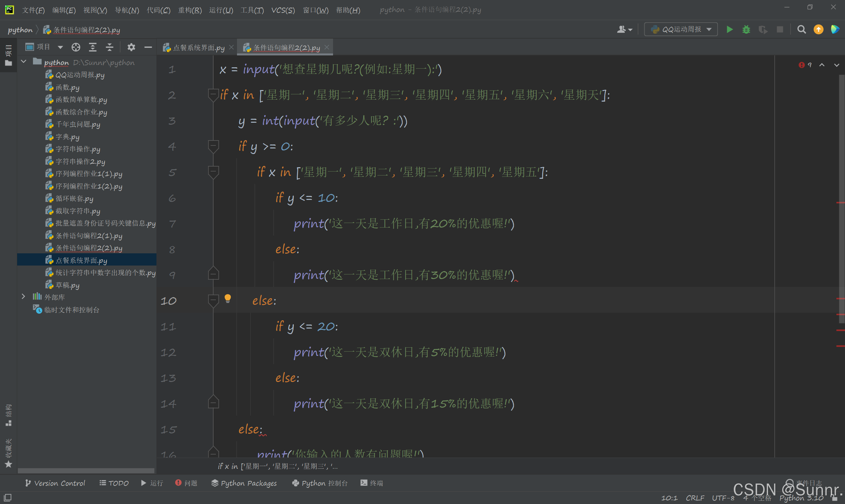Click the locate current file target icon
This screenshot has width=845, height=504.
tap(76, 47)
